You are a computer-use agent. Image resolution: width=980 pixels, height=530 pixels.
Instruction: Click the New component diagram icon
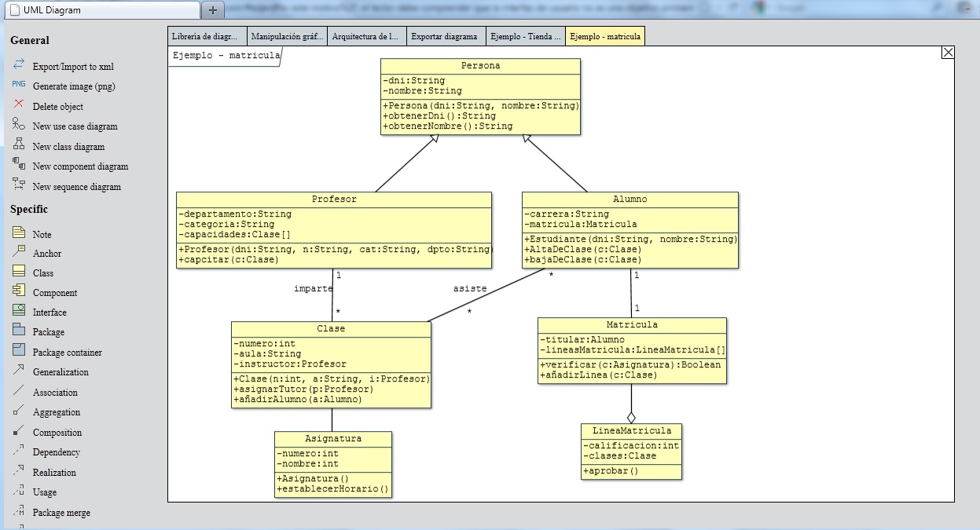pyautogui.click(x=19, y=164)
